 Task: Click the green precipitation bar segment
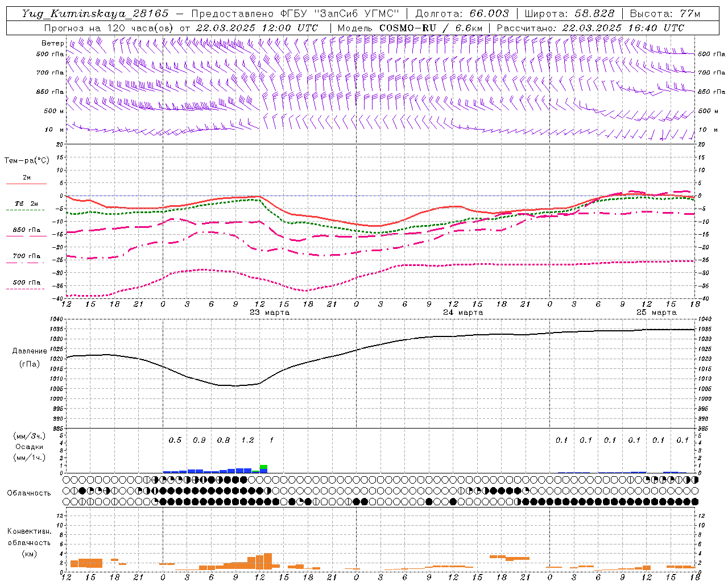point(263,467)
